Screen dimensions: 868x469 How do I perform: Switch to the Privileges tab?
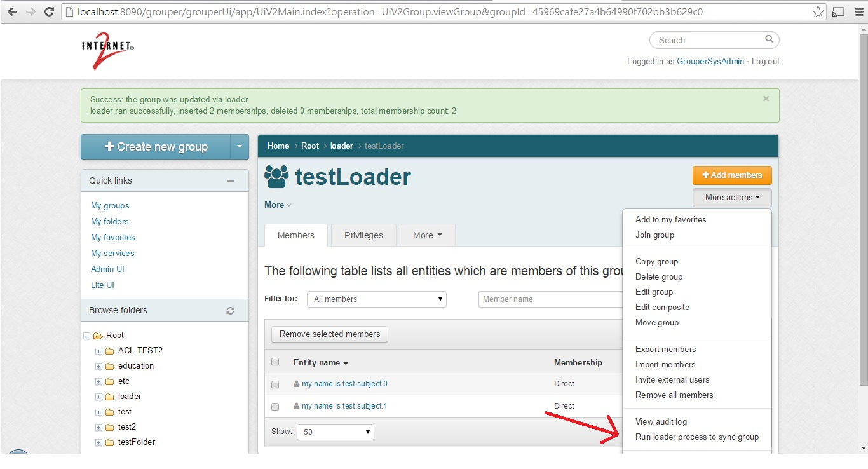coord(363,235)
